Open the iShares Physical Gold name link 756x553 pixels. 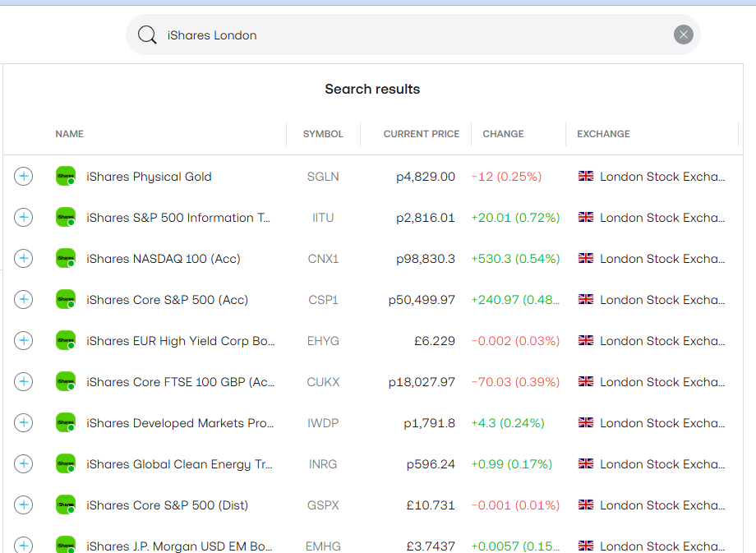click(x=149, y=176)
